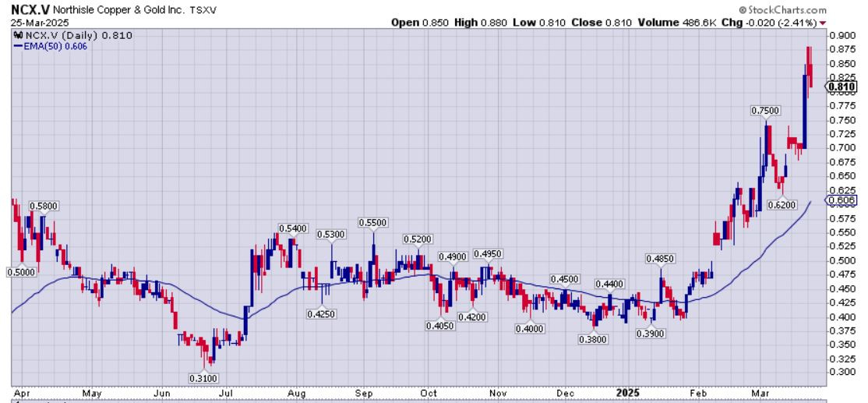
Task: Click the May label on the date axis
Action: point(92,393)
